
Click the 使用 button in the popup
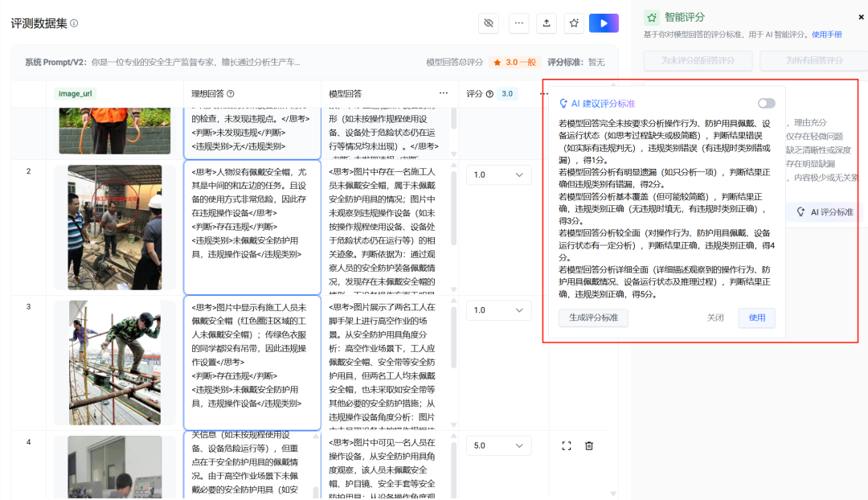[756, 318]
